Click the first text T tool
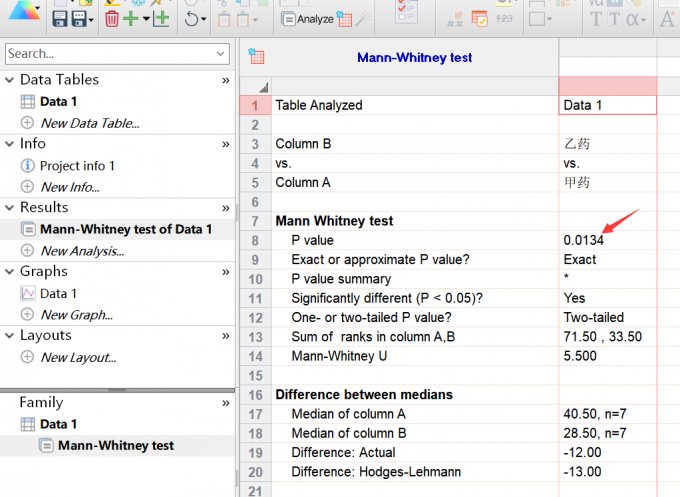Viewport: 680px width, 497px height. (x=596, y=19)
